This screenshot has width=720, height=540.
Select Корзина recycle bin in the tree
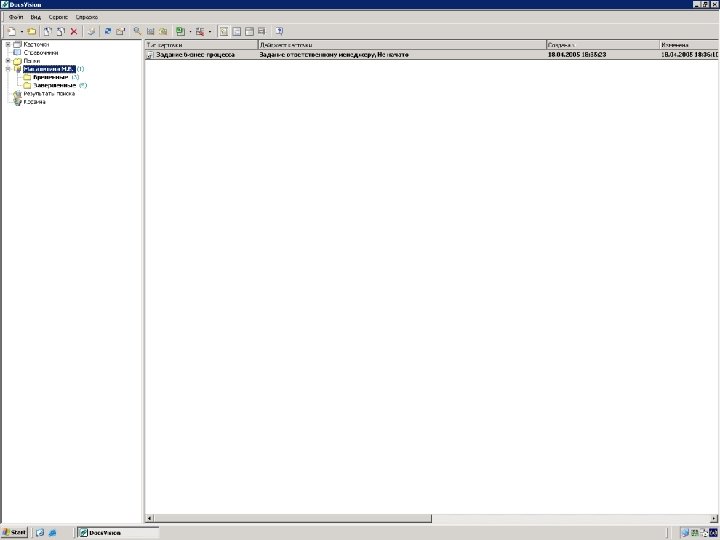34,101
